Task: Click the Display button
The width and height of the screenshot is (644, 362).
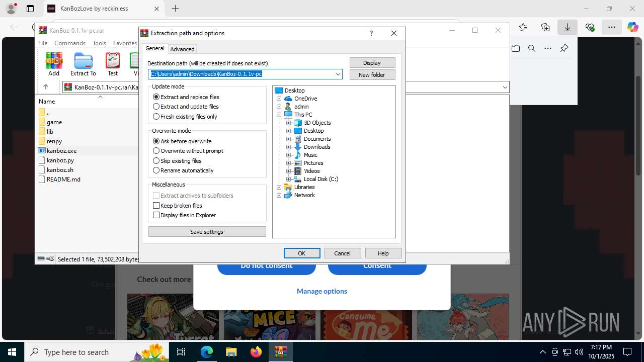Action: click(372, 63)
